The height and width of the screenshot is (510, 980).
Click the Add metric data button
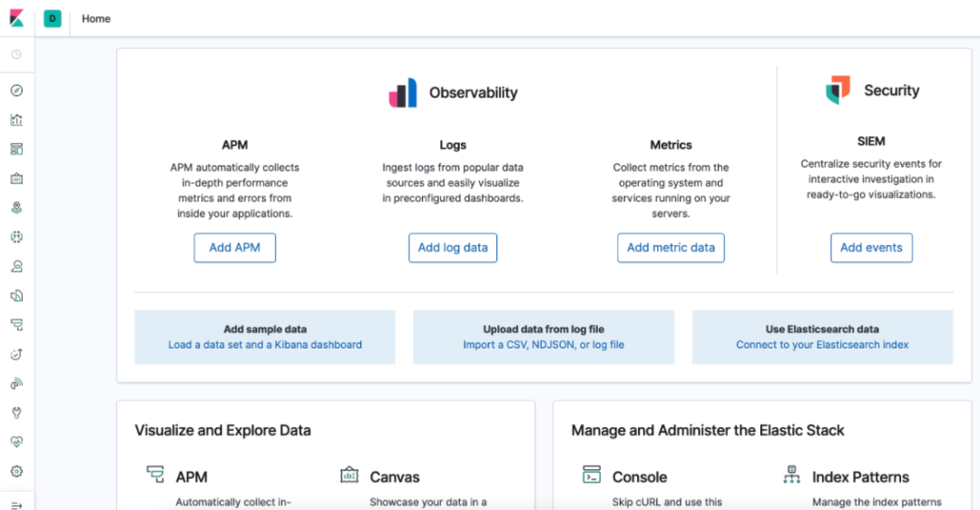pos(671,248)
